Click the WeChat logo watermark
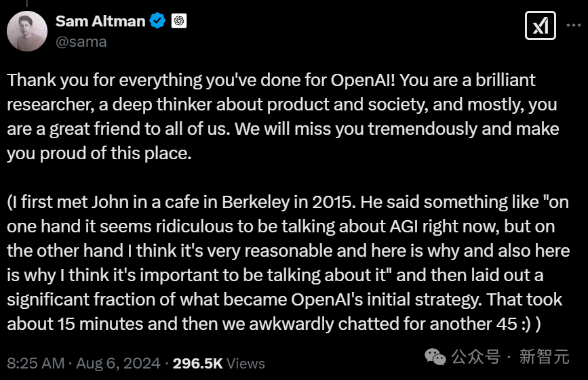 435,357
